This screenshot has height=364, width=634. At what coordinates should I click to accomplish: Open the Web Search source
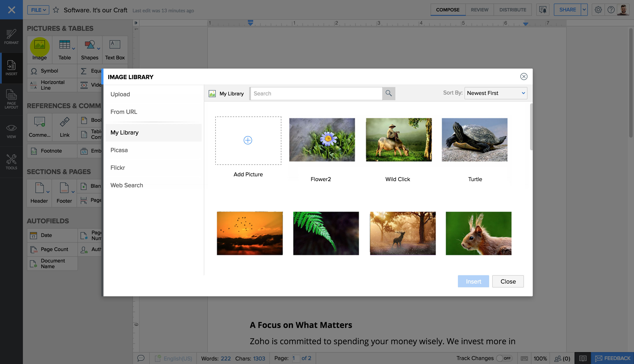127,185
